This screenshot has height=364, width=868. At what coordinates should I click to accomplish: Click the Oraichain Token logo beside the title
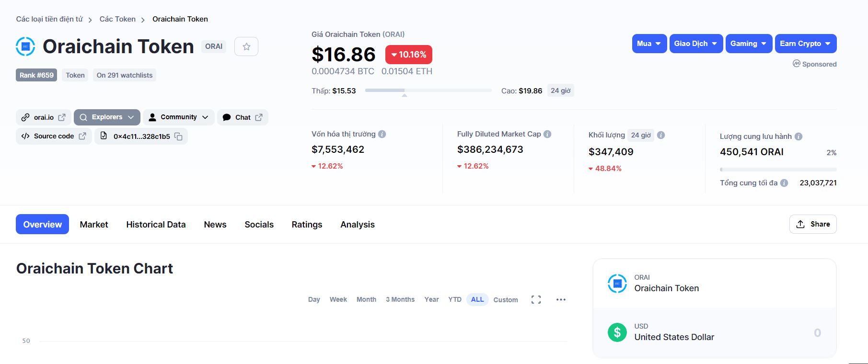pyautogui.click(x=25, y=46)
